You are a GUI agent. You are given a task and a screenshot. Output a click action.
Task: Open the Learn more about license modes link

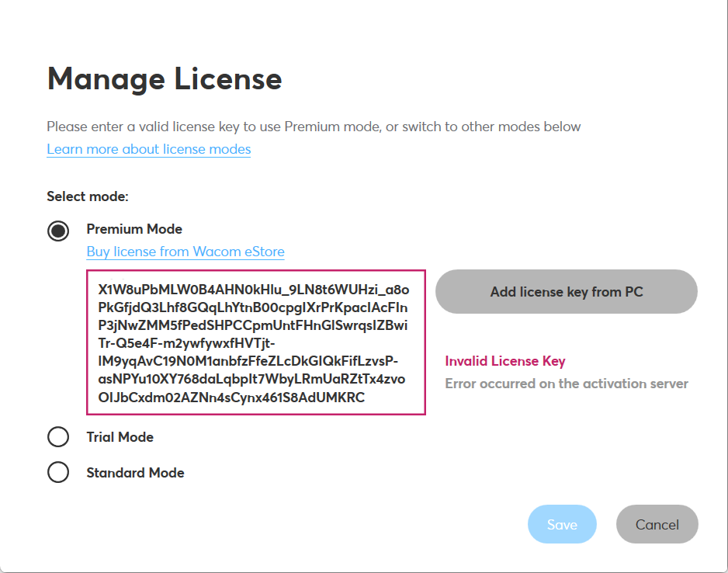pos(148,149)
